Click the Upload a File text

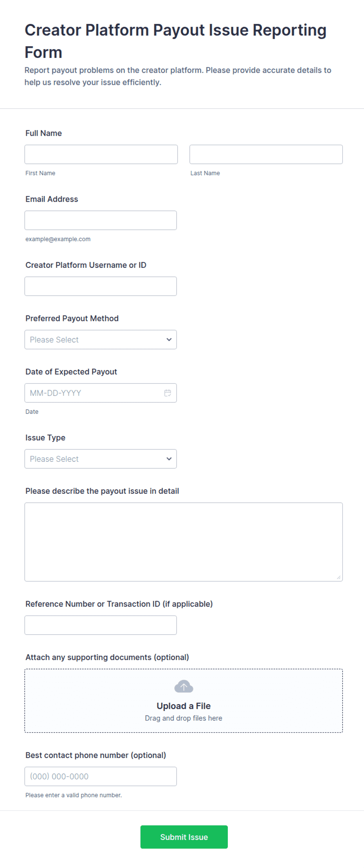(x=184, y=706)
